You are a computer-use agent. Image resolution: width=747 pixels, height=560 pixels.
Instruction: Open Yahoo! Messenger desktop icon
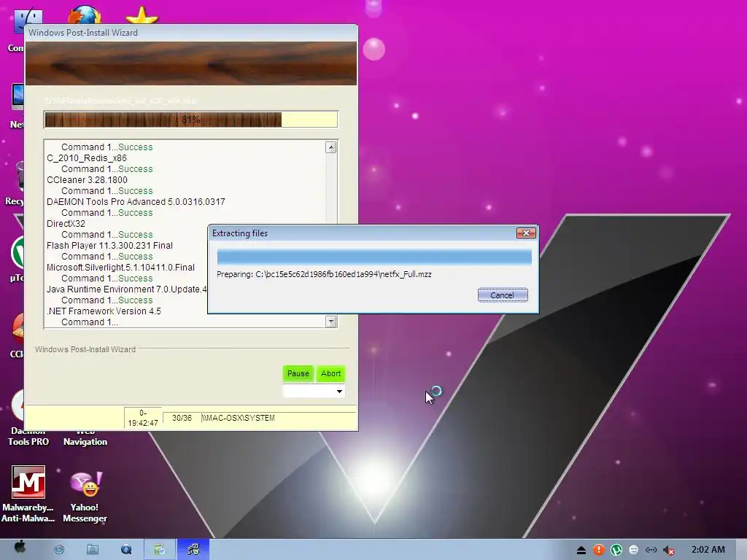(x=85, y=483)
